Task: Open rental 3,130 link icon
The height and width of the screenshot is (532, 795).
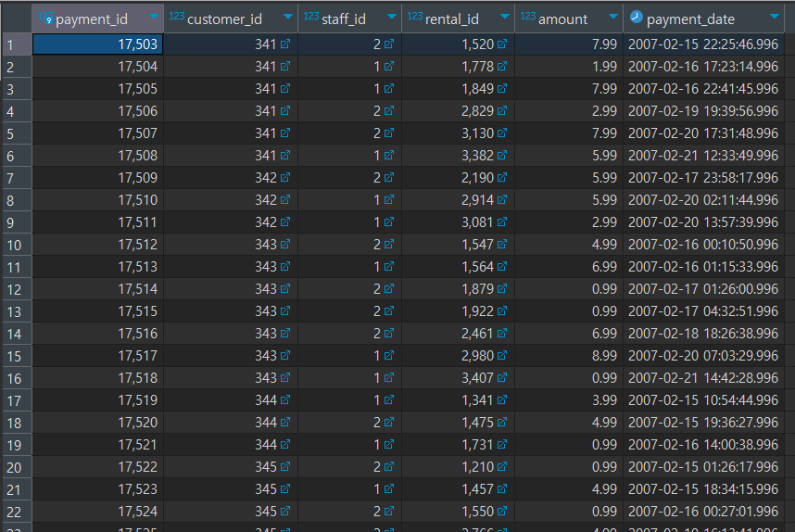Action: click(502, 133)
